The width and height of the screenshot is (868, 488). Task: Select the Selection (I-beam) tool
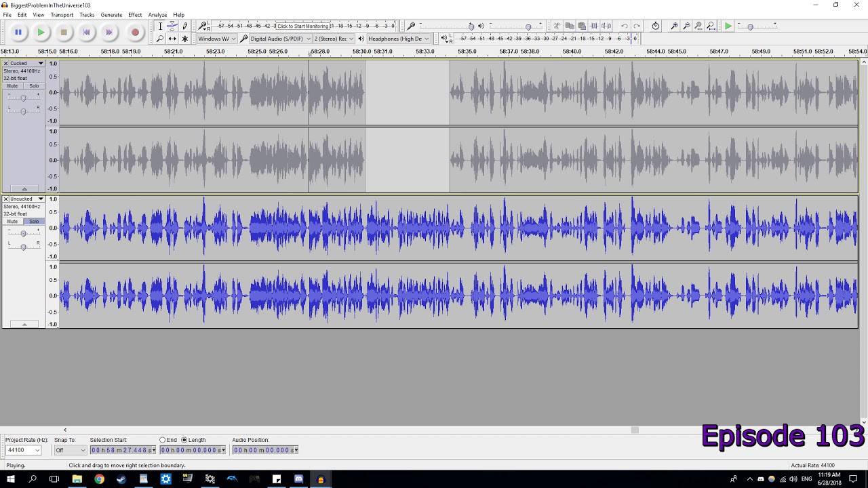coord(160,26)
